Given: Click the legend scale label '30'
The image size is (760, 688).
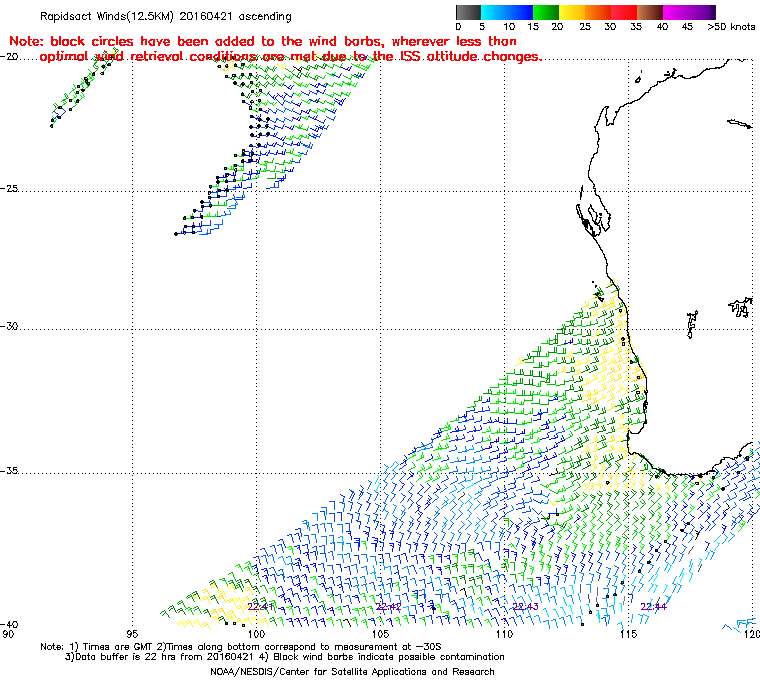Looking at the screenshot, I should point(610,27).
